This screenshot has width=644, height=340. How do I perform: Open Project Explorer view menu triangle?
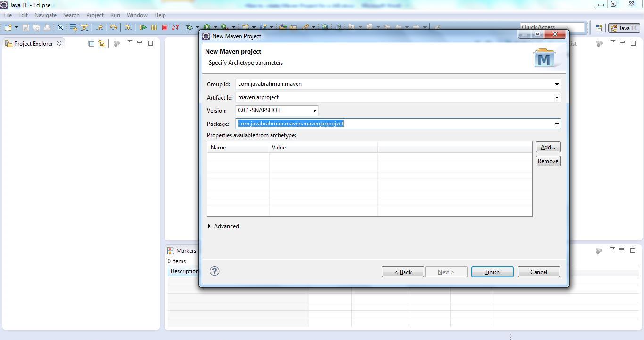[130, 42]
